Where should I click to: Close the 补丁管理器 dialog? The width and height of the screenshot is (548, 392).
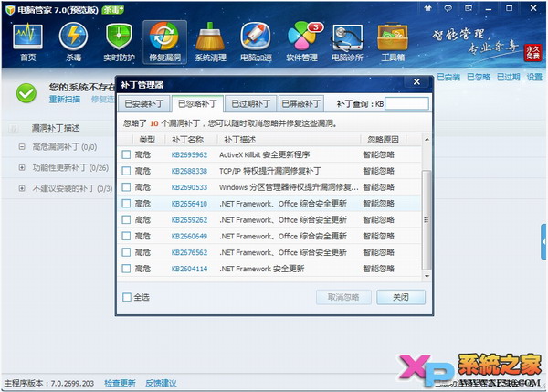point(416,82)
